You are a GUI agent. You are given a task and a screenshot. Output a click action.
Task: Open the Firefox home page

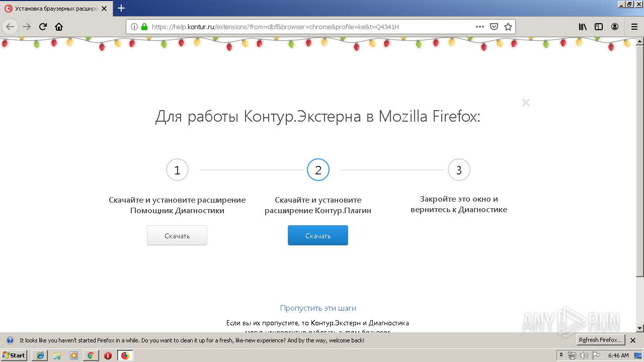click(59, 27)
